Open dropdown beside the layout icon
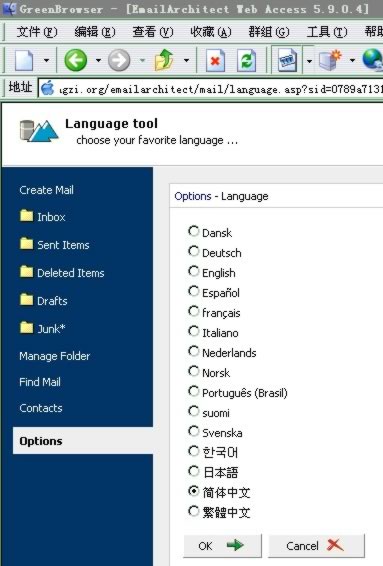Screen dimensions: 383x566 click(309, 61)
